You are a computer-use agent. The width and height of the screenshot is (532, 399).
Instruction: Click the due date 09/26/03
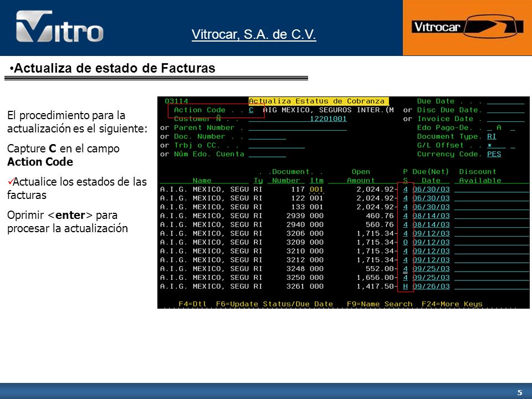tap(431, 287)
